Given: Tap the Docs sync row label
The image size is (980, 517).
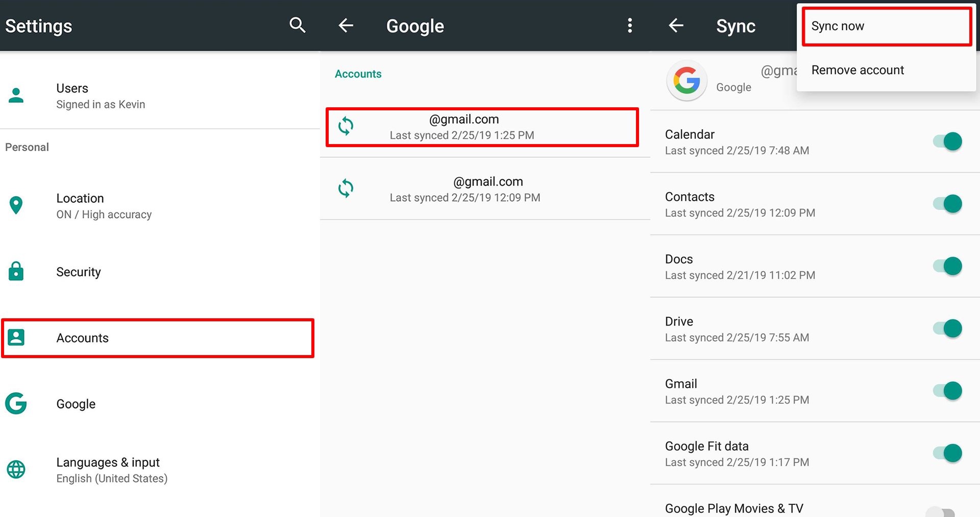Looking at the screenshot, I should point(679,259).
